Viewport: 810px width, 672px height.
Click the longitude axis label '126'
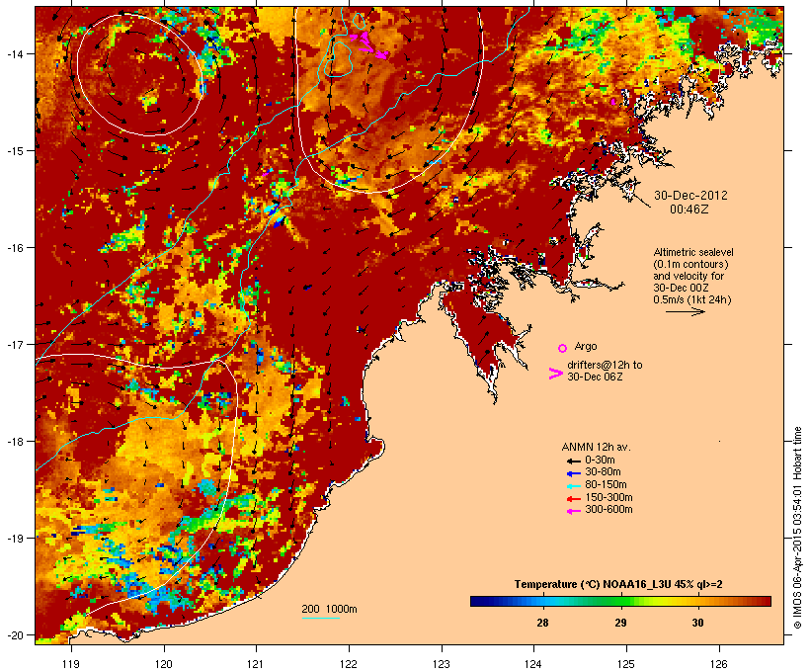pos(718,664)
